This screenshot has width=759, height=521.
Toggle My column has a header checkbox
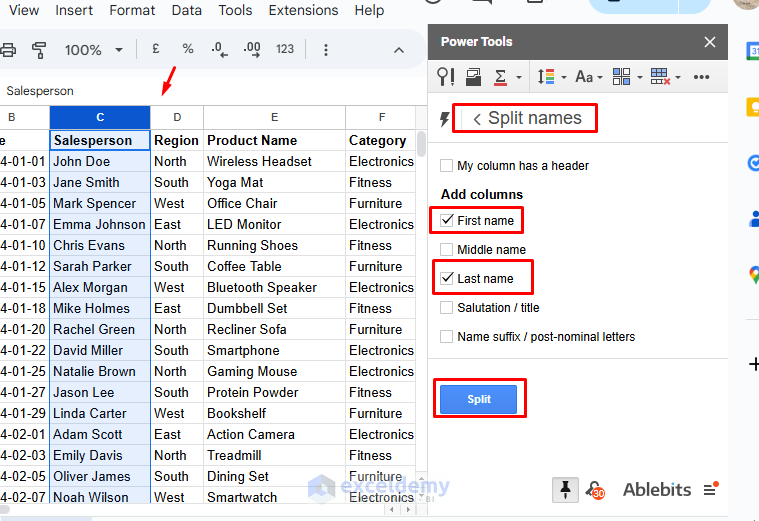tap(446, 166)
